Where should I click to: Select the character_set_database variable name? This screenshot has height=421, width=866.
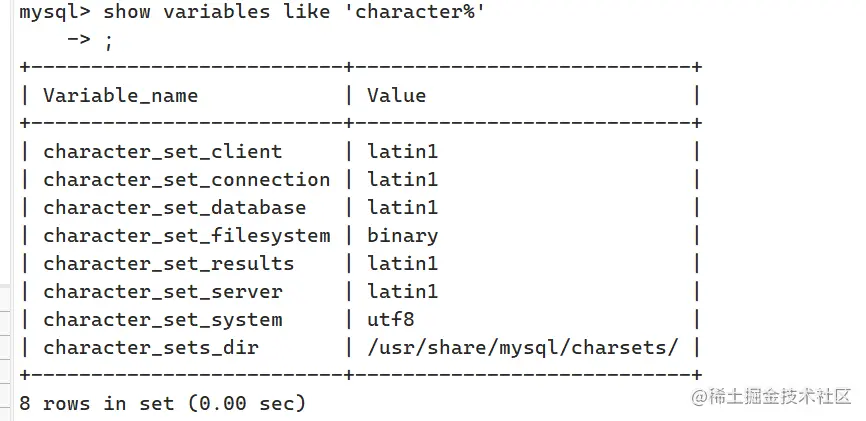175,208
